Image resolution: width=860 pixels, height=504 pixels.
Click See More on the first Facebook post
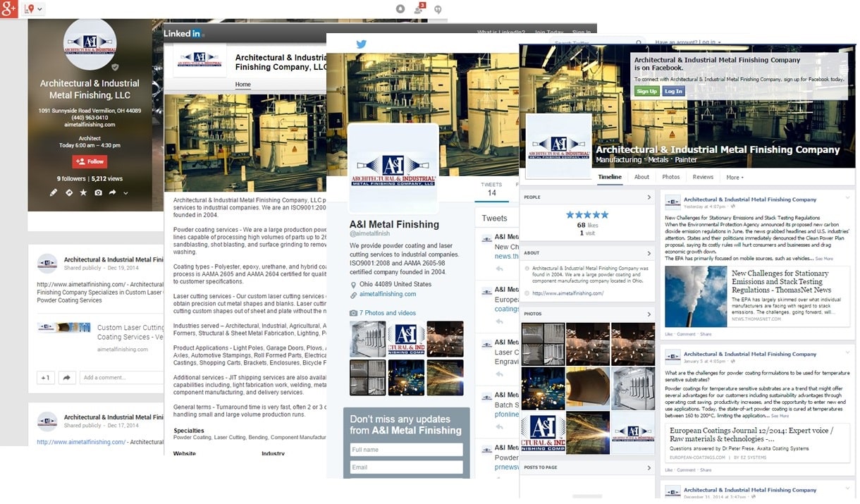coord(824,259)
